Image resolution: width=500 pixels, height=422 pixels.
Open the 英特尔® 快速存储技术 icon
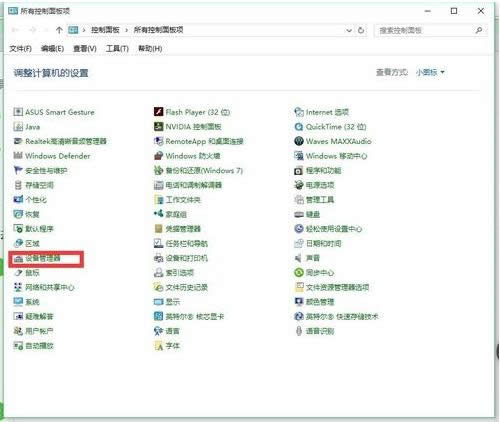(299, 316)
